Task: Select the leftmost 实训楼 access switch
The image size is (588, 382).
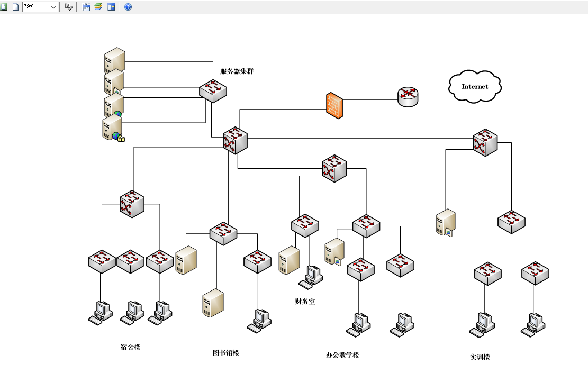Action: click(487, 274)
